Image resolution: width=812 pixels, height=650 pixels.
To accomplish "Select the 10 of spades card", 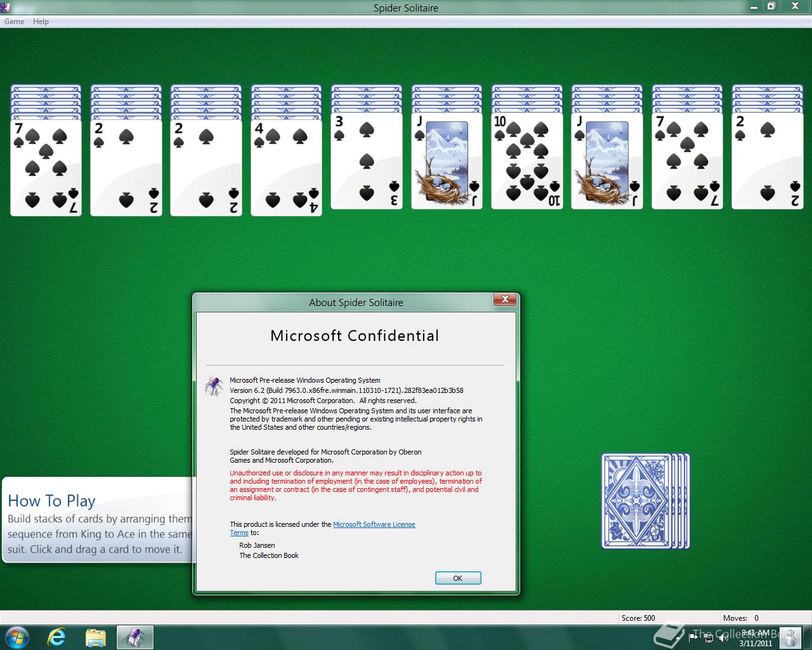I will [x=527, y=161].
